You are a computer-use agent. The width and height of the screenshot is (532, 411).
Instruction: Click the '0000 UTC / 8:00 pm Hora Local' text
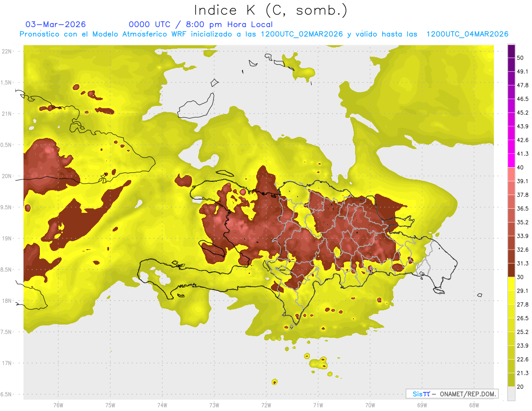click(201, 24)
